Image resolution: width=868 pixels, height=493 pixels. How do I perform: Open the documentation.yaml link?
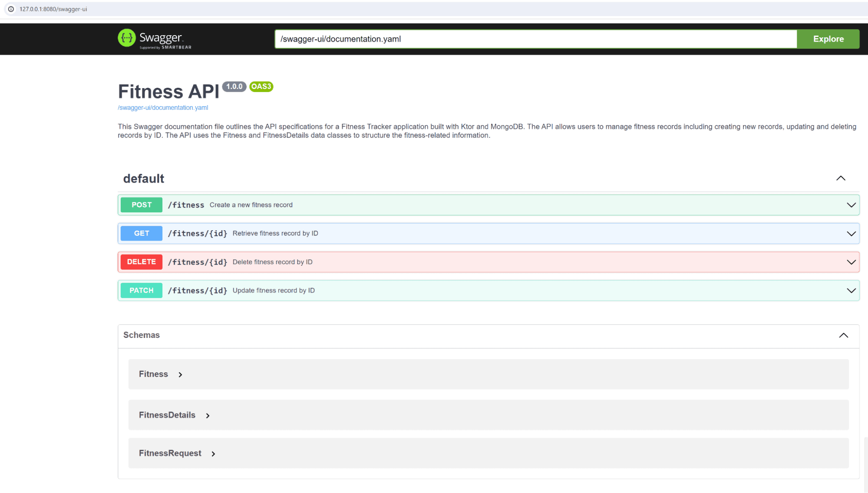pos(162,107)
